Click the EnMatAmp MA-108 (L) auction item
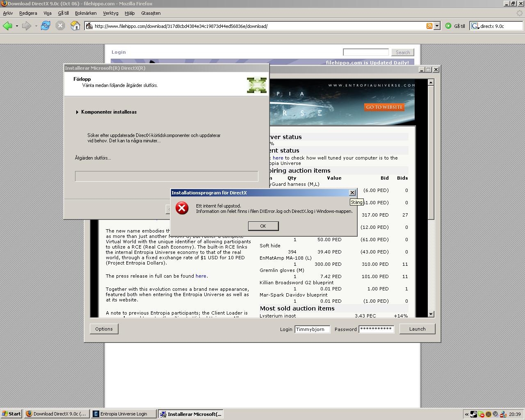The width and height of the screenshot is (525, 420). pos(285,258)
